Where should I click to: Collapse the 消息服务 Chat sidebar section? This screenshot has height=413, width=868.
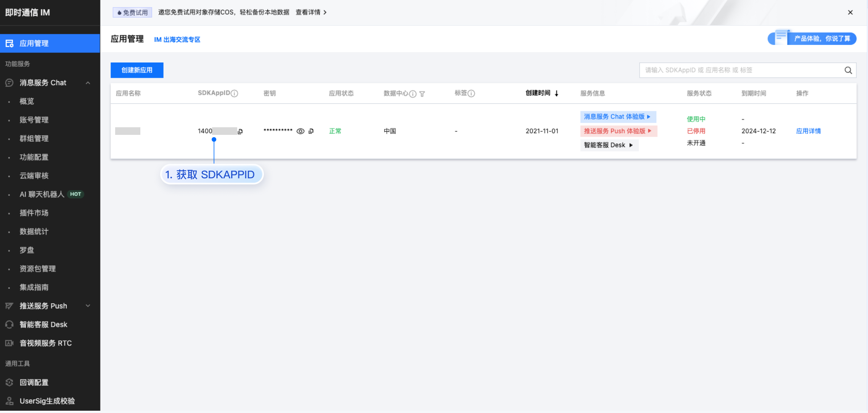(88, 83)
